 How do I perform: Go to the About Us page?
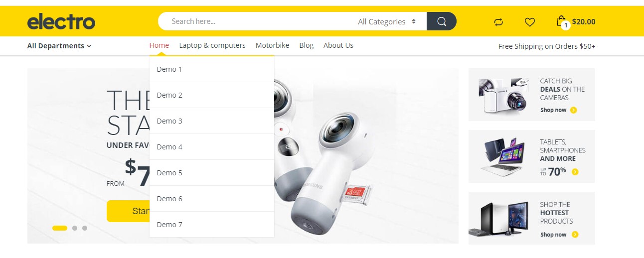(338, 45)
